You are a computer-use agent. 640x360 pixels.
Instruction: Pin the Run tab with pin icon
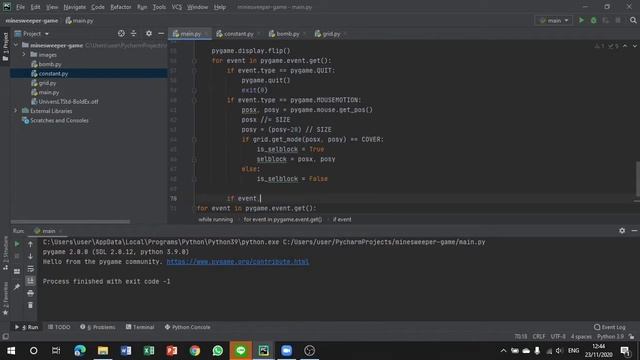[x=17, y=287]
